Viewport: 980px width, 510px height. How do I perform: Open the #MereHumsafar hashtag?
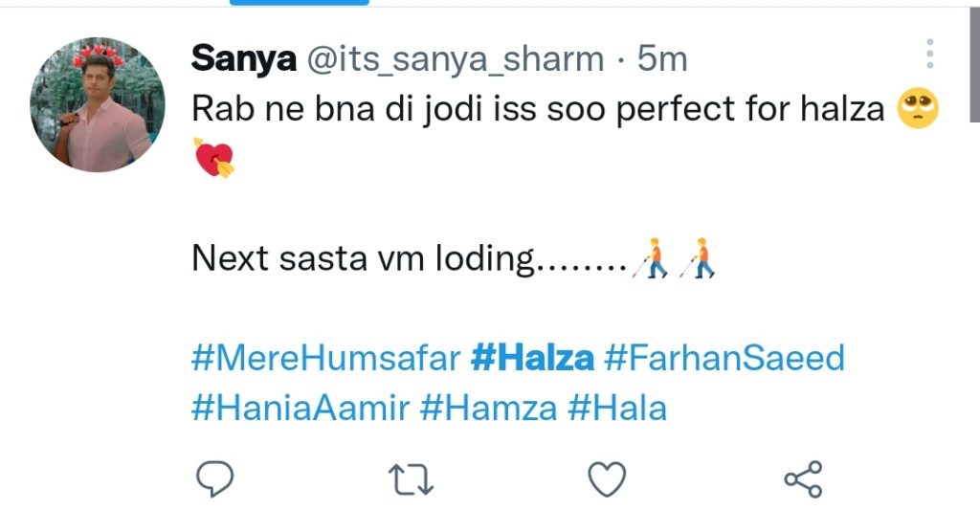tap(326, 359)
